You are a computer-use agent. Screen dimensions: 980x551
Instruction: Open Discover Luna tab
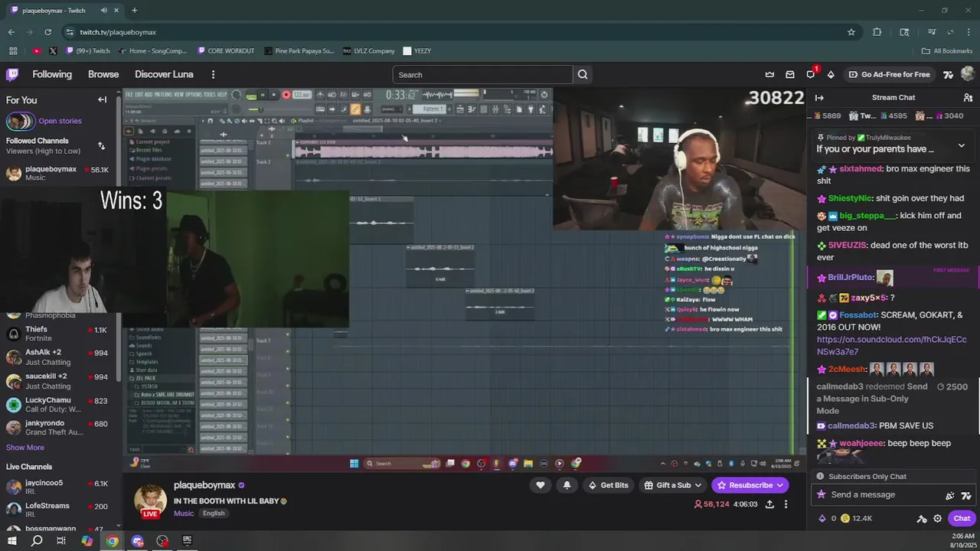point(164,74)
